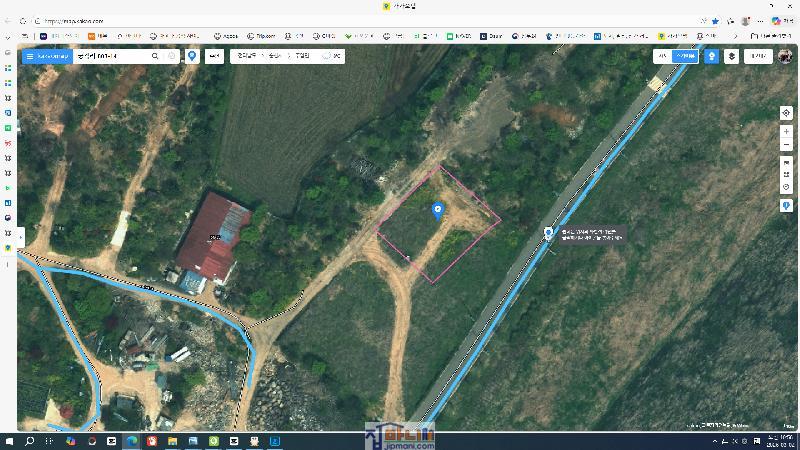Screen dimensions: 800x450
Task: Expand the province region dropdown
Action: [x=247, y=57]
